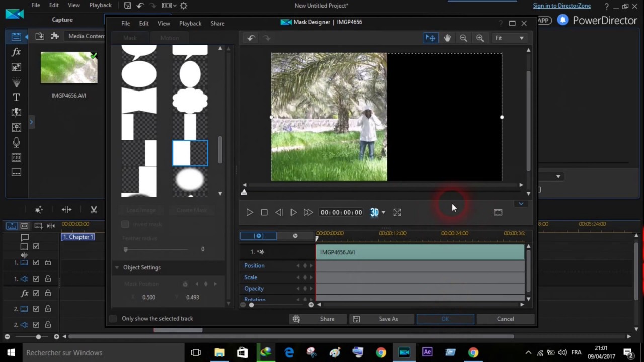Click the Feather radius slider handle
This screenshot has width=644, height=362.
coord(125,249)
